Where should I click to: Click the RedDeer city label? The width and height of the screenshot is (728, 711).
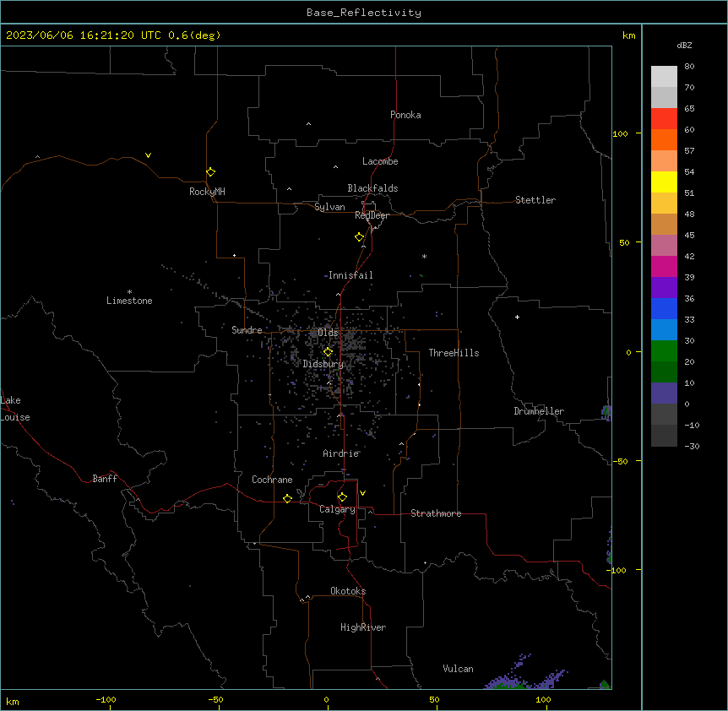[x=372, y=215]
